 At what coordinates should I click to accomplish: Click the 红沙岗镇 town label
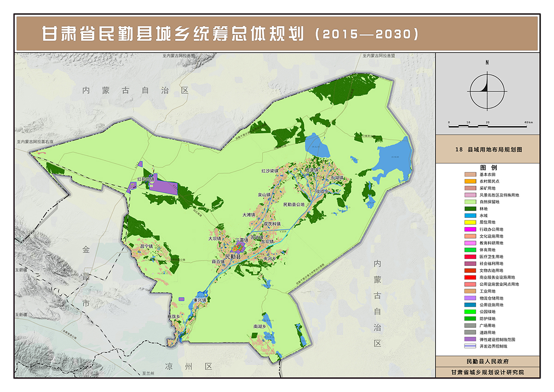pos(146,179)
